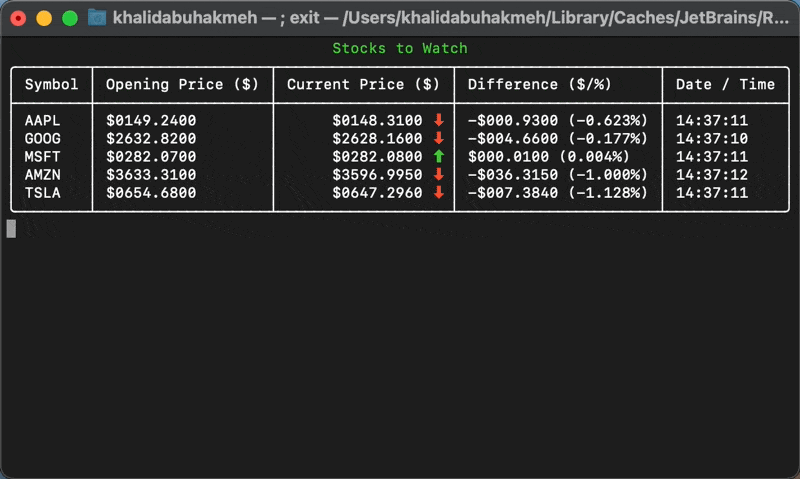Viewport: 800px width, 479px height.
Task: Click difference $000.0100 (0.004%)
Action: tap(548, 157)
